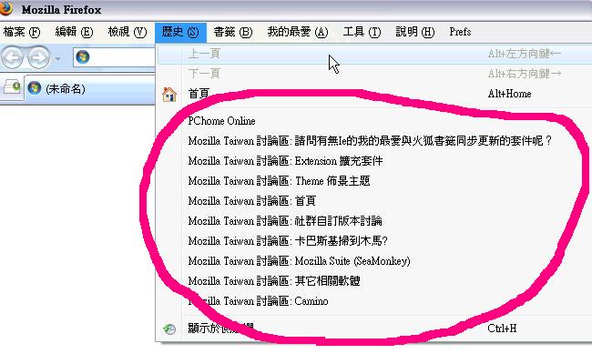Open 卡巴斯基掃到木馬? history entry
The height and width of the screenshot is (364, 592).
(374, 241)
